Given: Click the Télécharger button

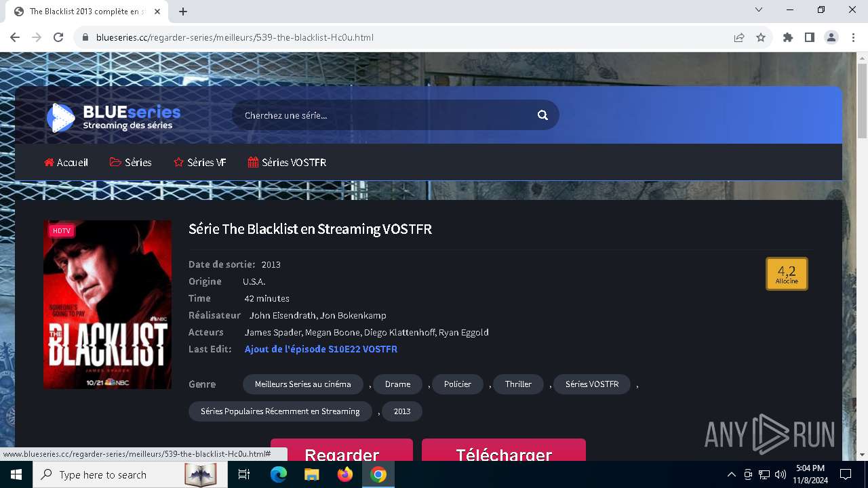Looking at the screenshot, I should click(504, 450).
